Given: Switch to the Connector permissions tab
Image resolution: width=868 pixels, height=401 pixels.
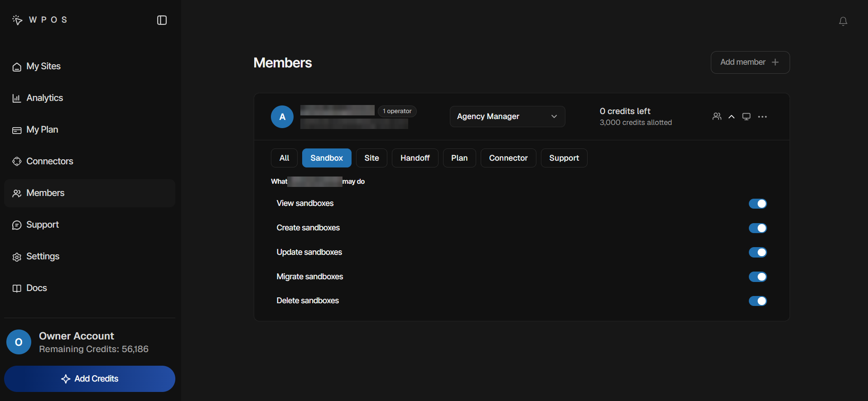Looking at the screenshot, I should pos(508,158).
